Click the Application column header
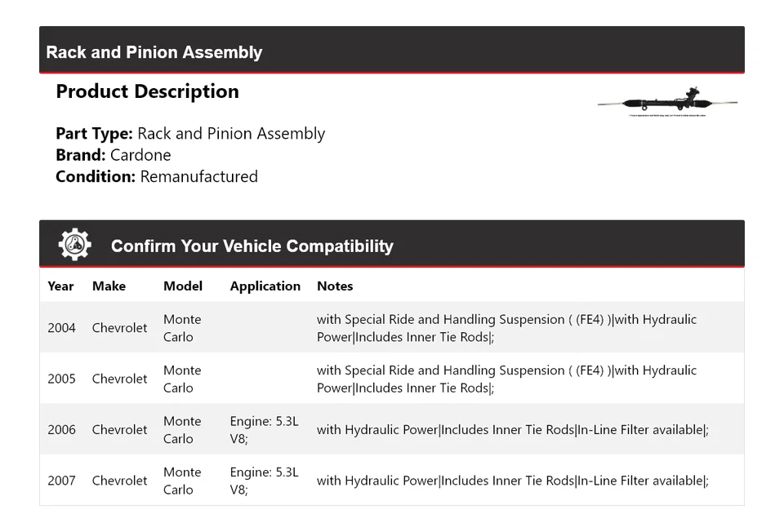This screenshot has height=532, width=784. [x=265, y=286]
